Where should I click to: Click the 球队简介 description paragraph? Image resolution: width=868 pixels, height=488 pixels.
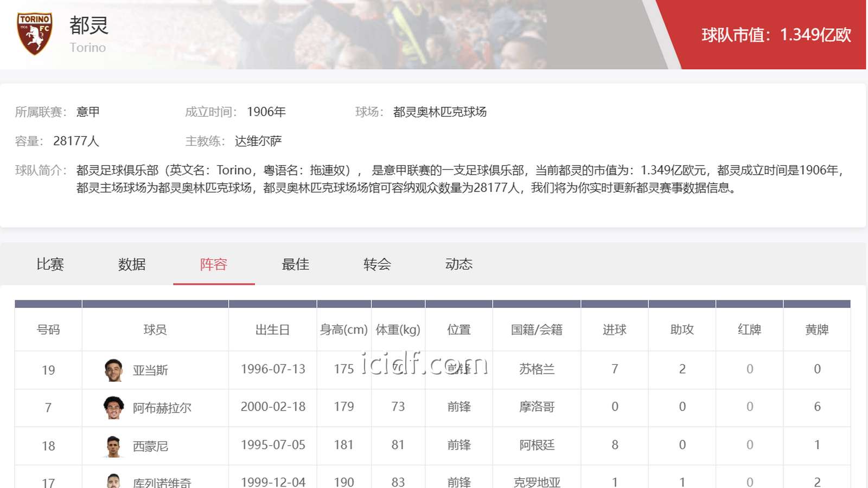tap(461, 179)
